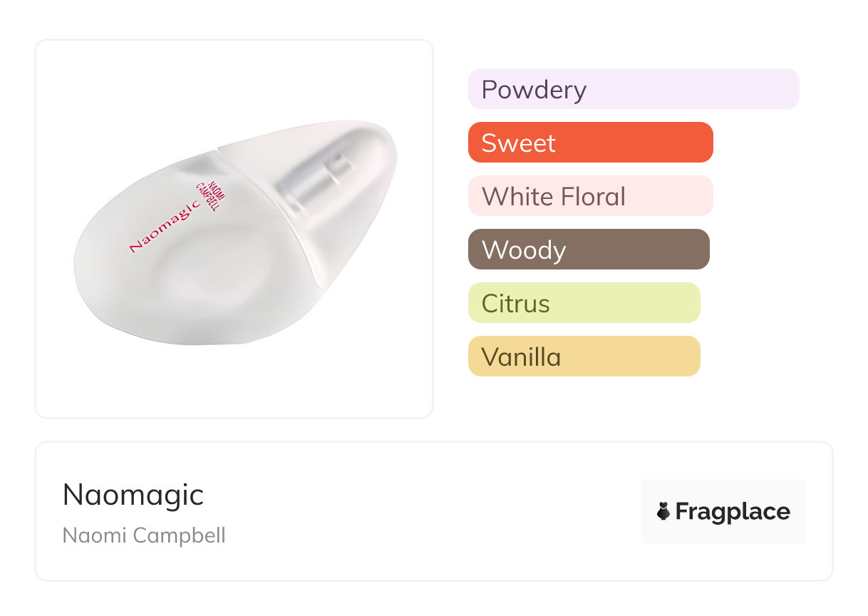Image resolution: width=868 pixels, height=616 pixels.
Task: Click the Fragplace wordmark text
Action: (x=733, y=511)
